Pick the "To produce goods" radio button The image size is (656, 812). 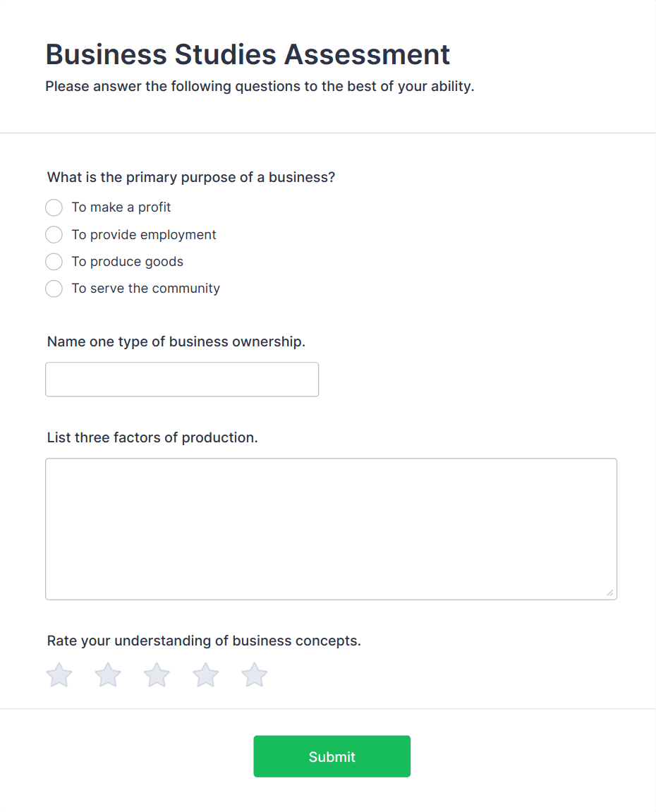54,261
